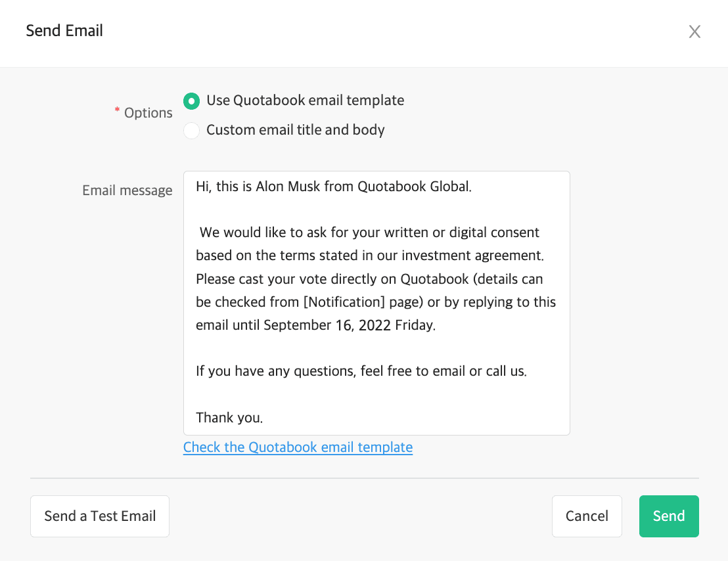Click the "Send Email" dialog title
728x561 pixels.
pyautogui.click(x=64, y=30)
